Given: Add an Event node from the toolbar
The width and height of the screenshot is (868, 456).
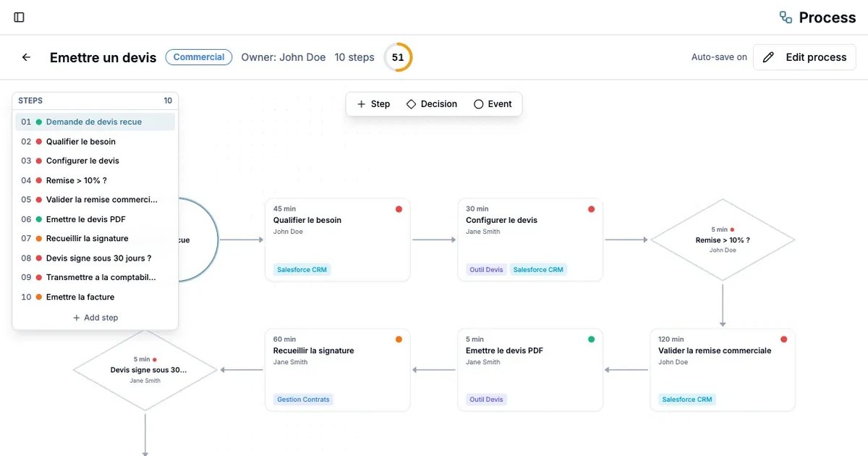Looking at the screenshot, I should click(x=493, y=104).
